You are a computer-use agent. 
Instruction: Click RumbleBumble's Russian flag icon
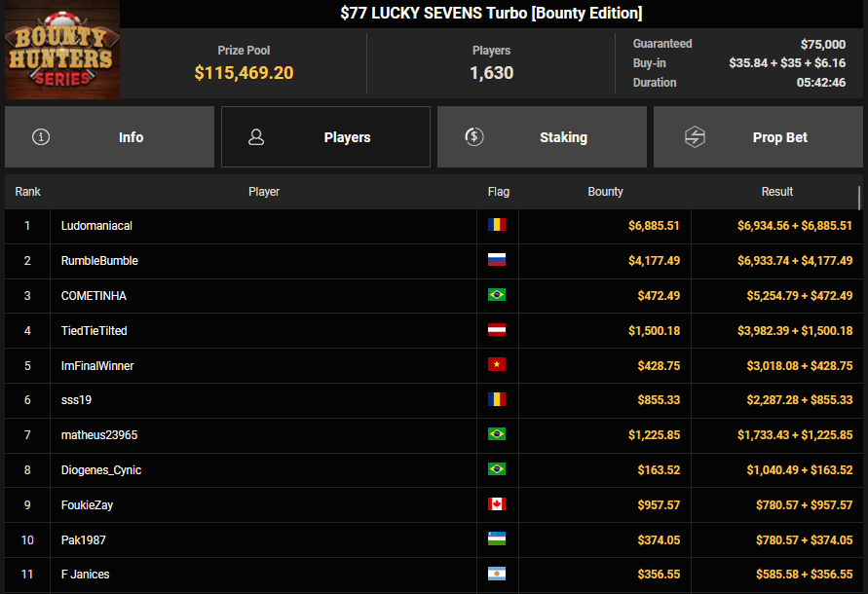(x=497, y=261)
